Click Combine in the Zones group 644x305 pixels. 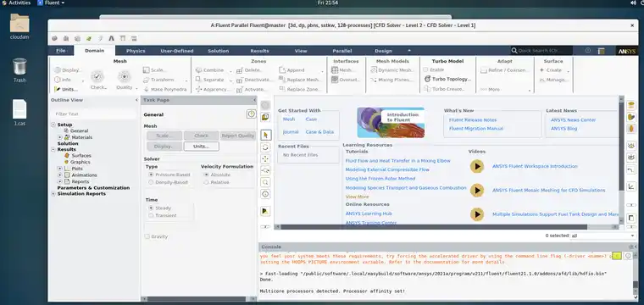(209, 70)
